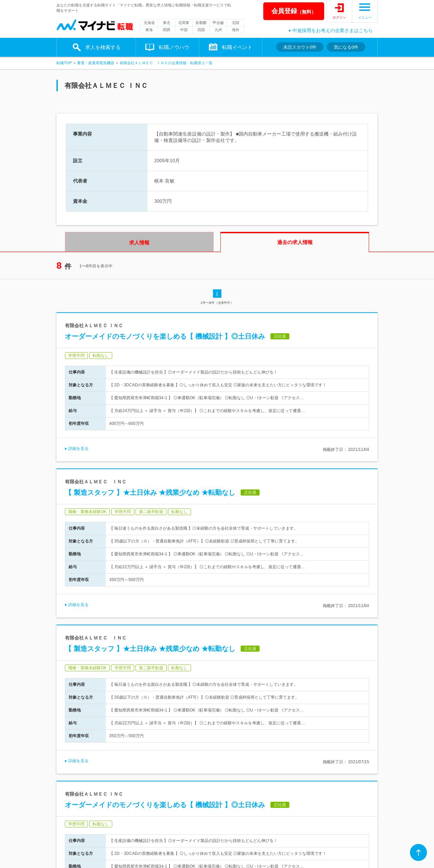Select the 求人情報 tab
The height and width of the screenshot is (868, 434).
[139, 242]
